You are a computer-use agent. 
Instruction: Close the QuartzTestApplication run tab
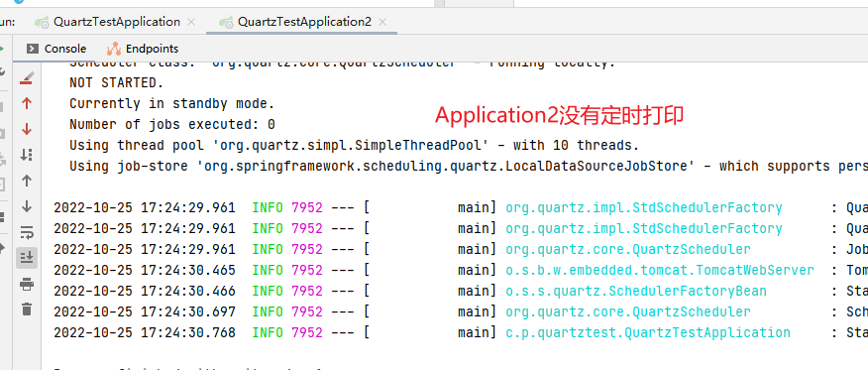tap(191, 22)
